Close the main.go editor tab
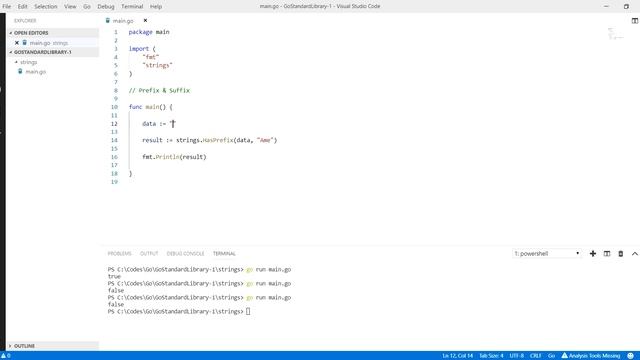This screenshot has width=640, height=360. [x=145, y=20]
